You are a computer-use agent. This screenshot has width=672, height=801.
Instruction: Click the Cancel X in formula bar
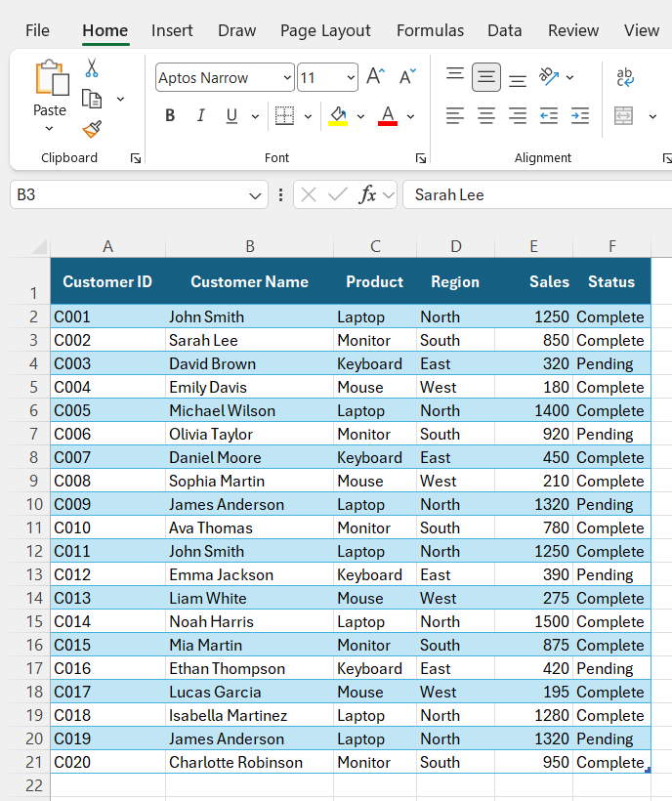(309, 194)
